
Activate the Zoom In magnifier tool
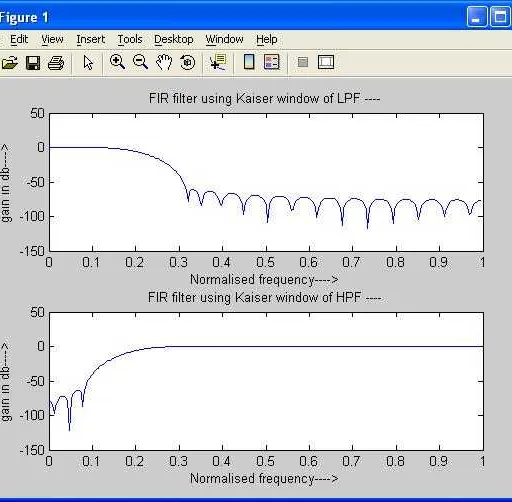tap(117, 62)
